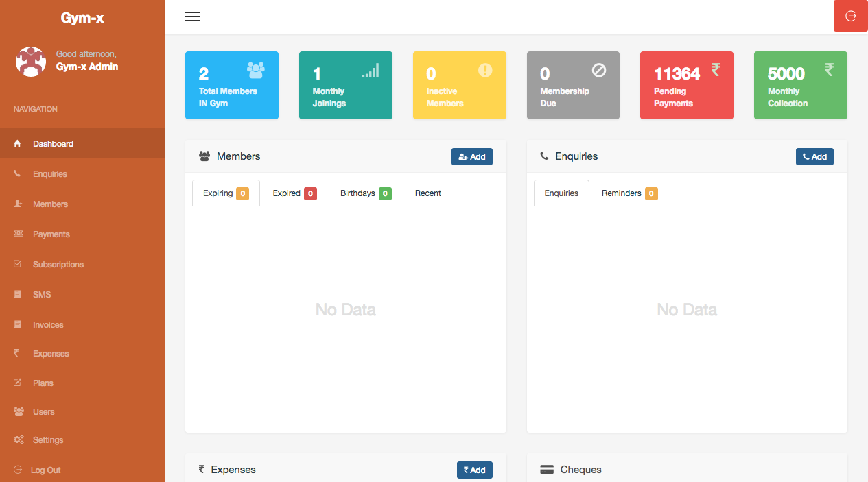Image resolution: width=868 pixels, height=482 pixels.
Task: Add a new expense
Action: coord(474,470)
